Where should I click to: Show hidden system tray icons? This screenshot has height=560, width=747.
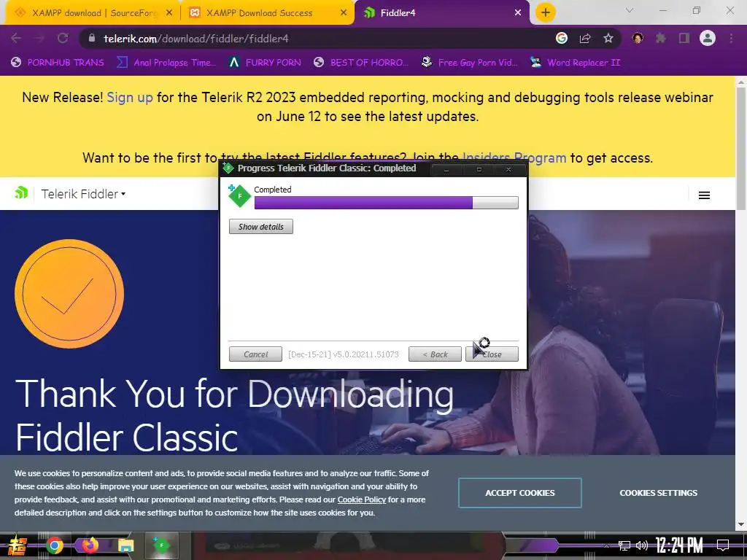click(x=606, y=545)
